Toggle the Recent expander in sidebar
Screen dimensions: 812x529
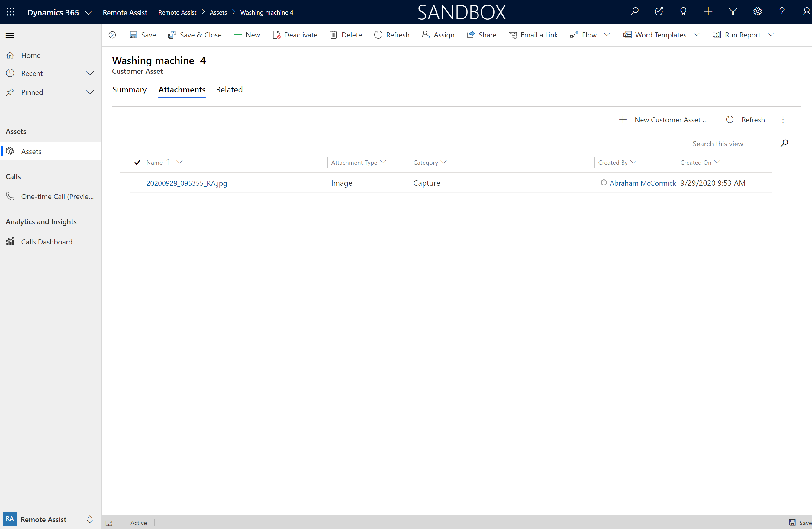coord(90,73)
